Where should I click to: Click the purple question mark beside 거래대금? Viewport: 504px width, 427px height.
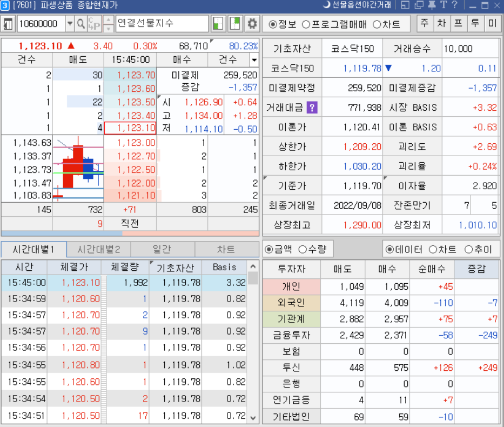pyautogui.click(x=312, y=108)
